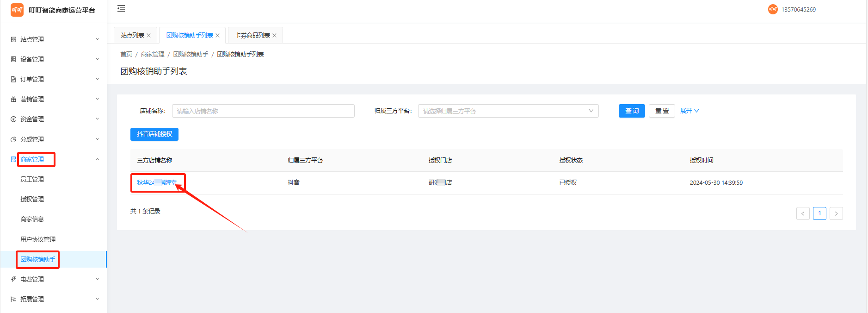Viewport: 868px width, 313px height.
Task: Open 授权管理 in the sidebar
Action: (x=32, y=199)
